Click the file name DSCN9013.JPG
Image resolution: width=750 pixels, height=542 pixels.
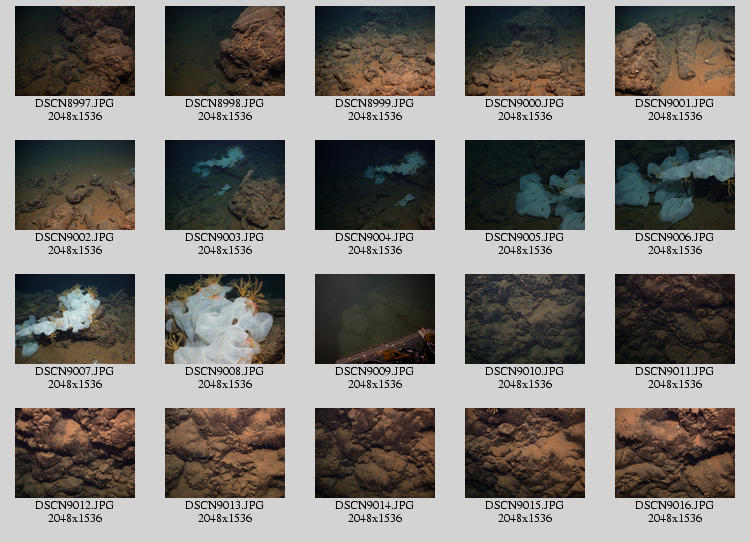225,505
